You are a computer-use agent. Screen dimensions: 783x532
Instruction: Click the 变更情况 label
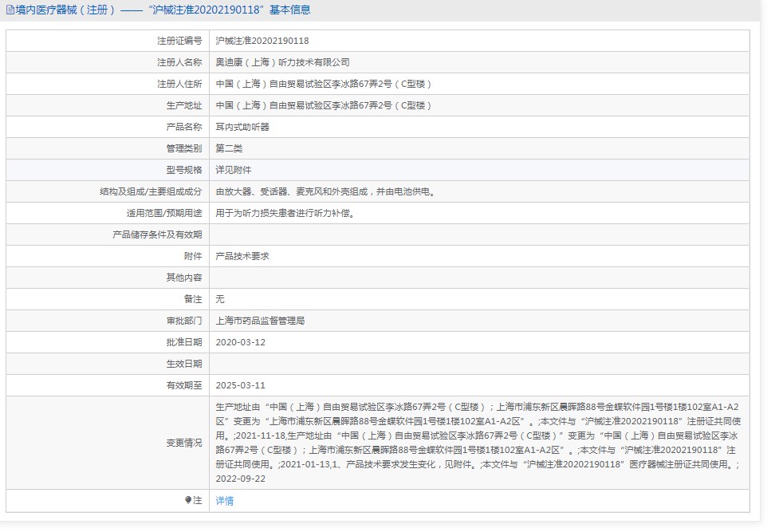click(183, 443)
